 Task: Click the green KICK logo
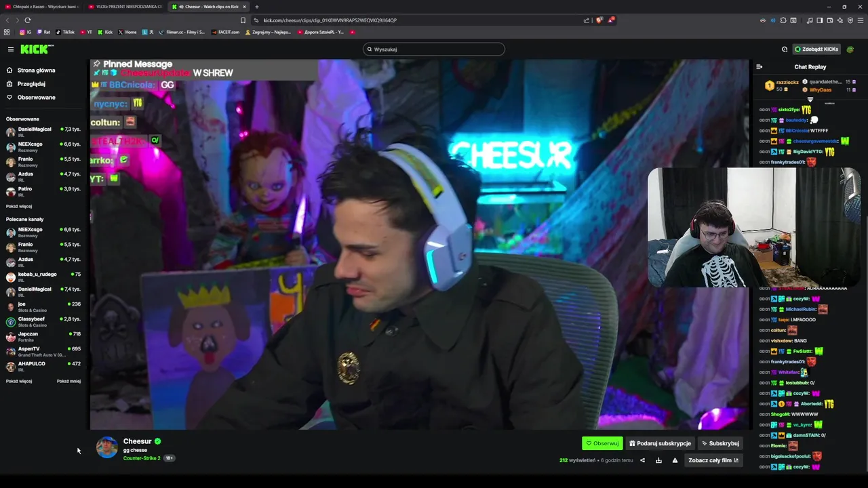(37, 49)
